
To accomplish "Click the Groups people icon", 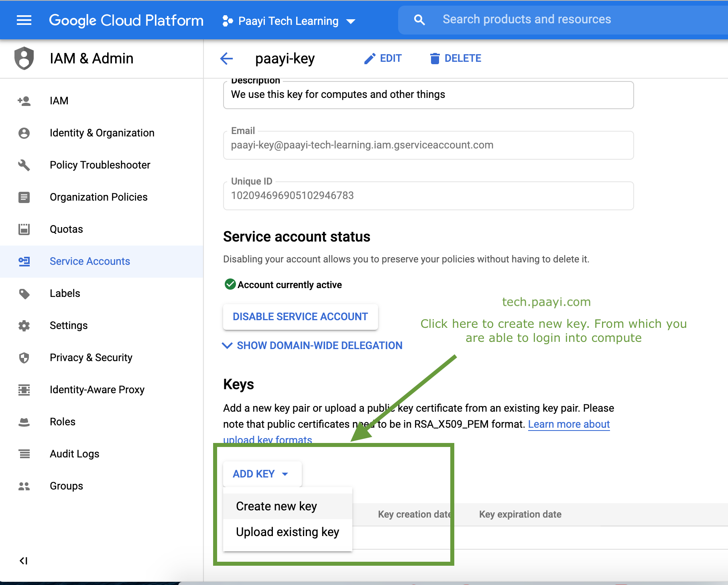I will tap(24, 486).
